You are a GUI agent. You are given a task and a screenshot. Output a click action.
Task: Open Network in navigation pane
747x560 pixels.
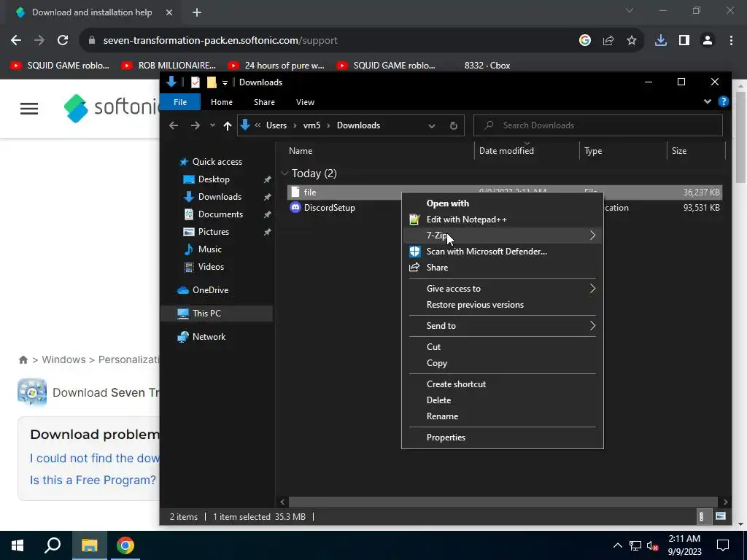pos(209,337)
